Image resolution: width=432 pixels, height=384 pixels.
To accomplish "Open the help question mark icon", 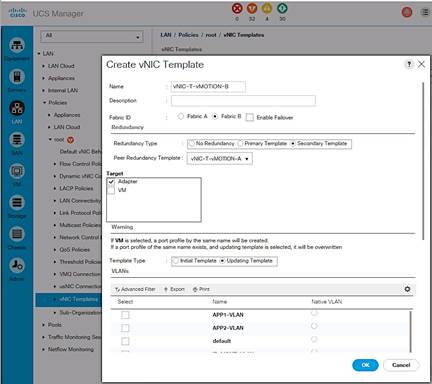I will click(x=409, y=64).
